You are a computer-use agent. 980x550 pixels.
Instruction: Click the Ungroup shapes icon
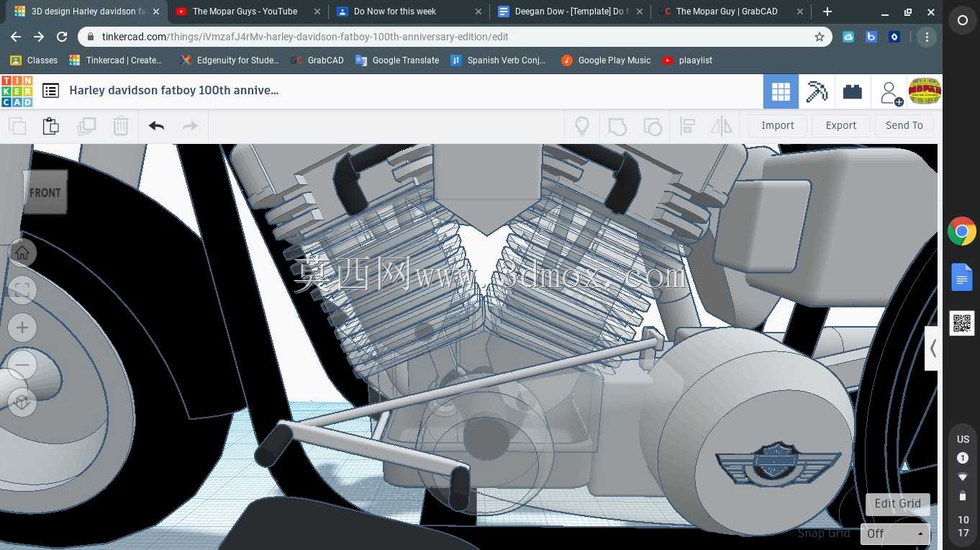tap(653, 126)
